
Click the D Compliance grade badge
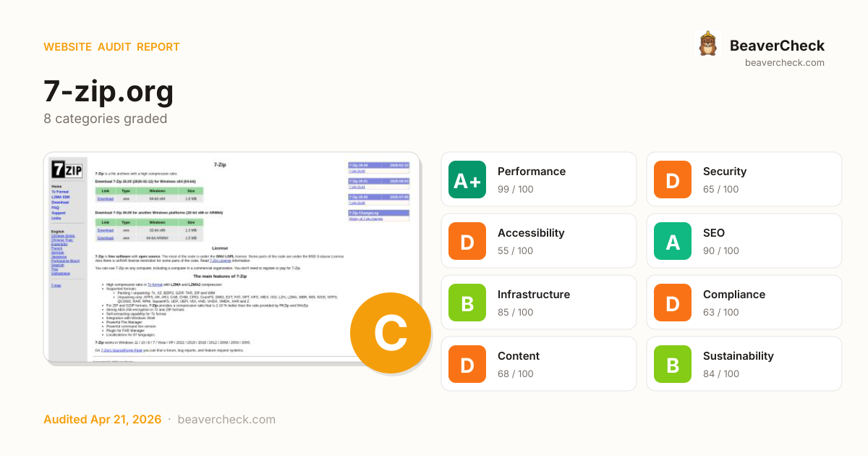point(673,303)
